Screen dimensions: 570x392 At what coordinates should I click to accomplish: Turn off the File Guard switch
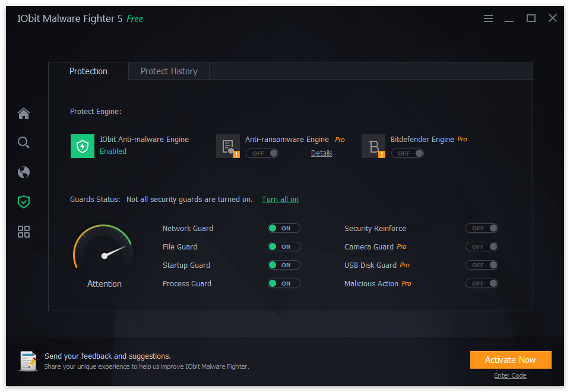point(284,247)
